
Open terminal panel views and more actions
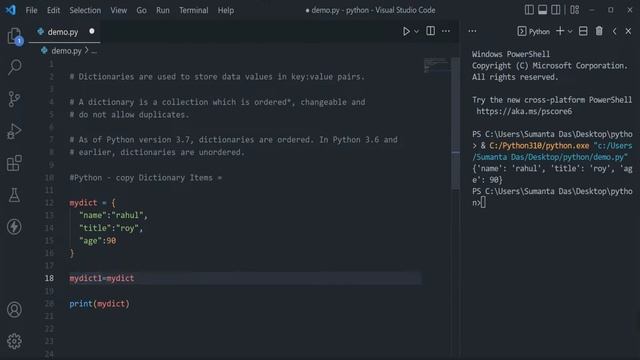coord(472,31)
